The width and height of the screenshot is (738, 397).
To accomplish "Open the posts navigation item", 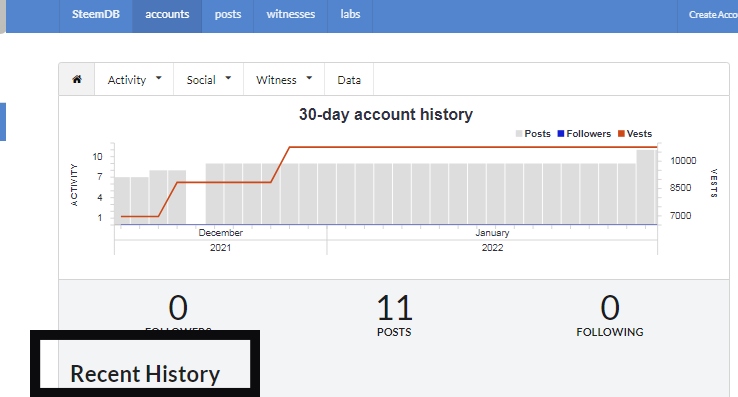I will click(x=228, y=14).
